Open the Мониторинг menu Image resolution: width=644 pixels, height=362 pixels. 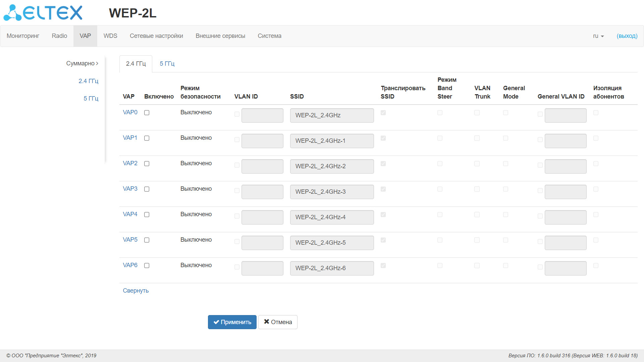coord(23,36)
